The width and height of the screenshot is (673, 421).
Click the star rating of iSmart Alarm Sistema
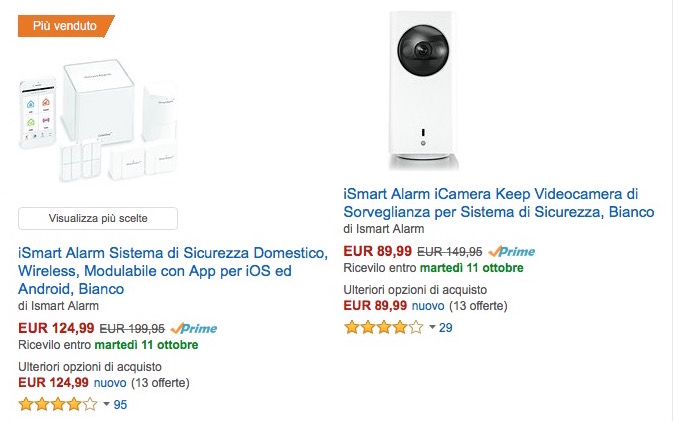click(x=58, y=404)
